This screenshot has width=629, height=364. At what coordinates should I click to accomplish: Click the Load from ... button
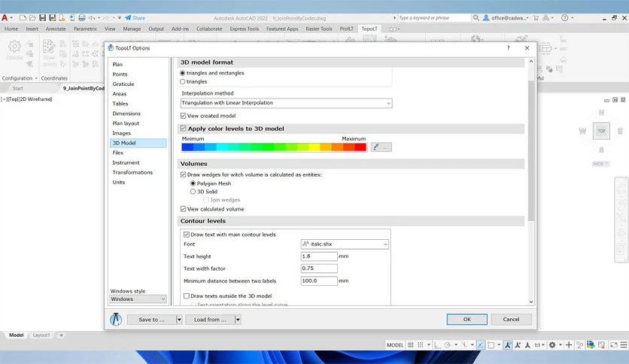pos(210,320)
